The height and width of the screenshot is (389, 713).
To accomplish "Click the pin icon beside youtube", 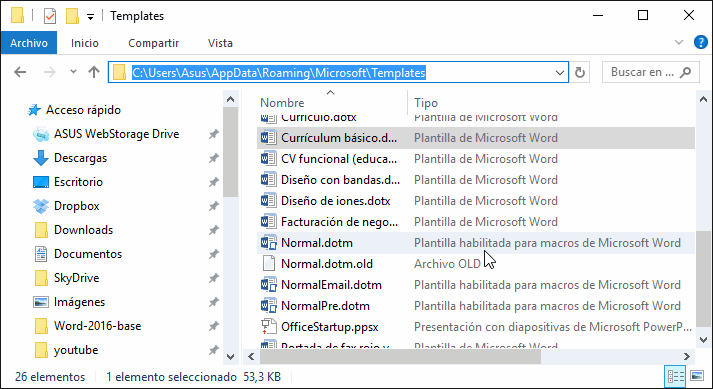I will point(213,350).
